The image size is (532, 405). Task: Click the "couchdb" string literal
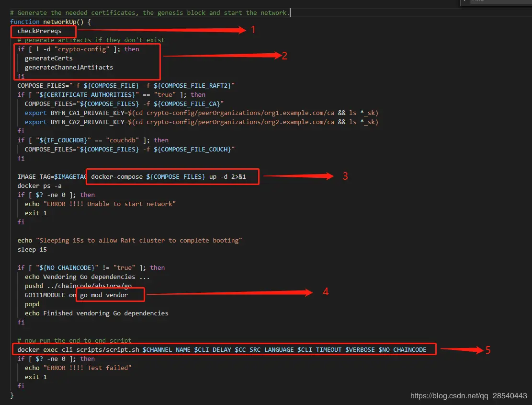122,140
